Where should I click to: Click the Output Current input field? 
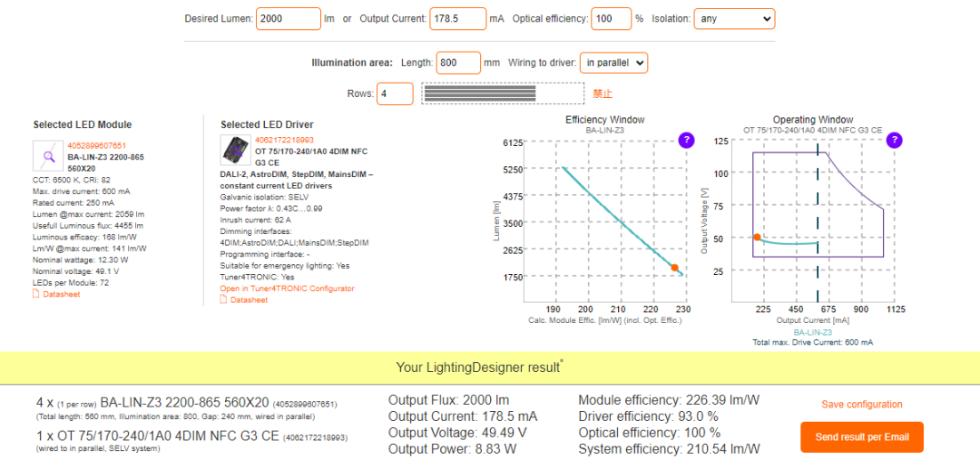pyautogui.click(x=456, y=19)
